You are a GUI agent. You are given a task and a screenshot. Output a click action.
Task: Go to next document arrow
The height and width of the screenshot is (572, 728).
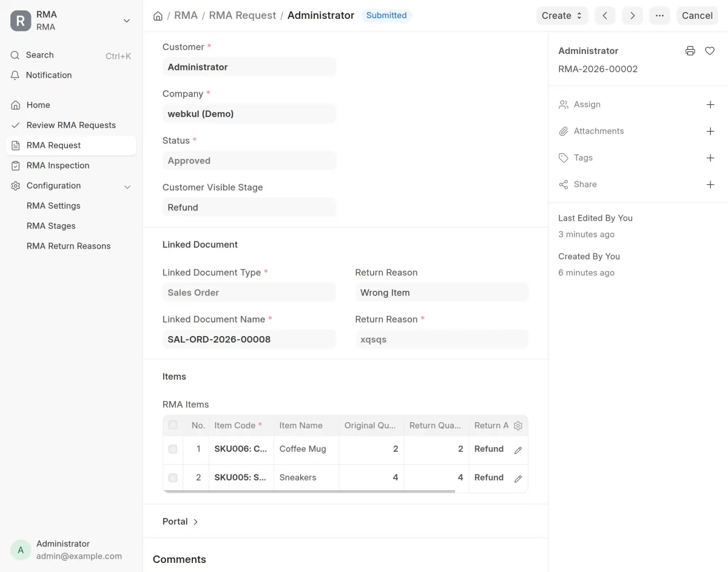click(x=632, y=16)
